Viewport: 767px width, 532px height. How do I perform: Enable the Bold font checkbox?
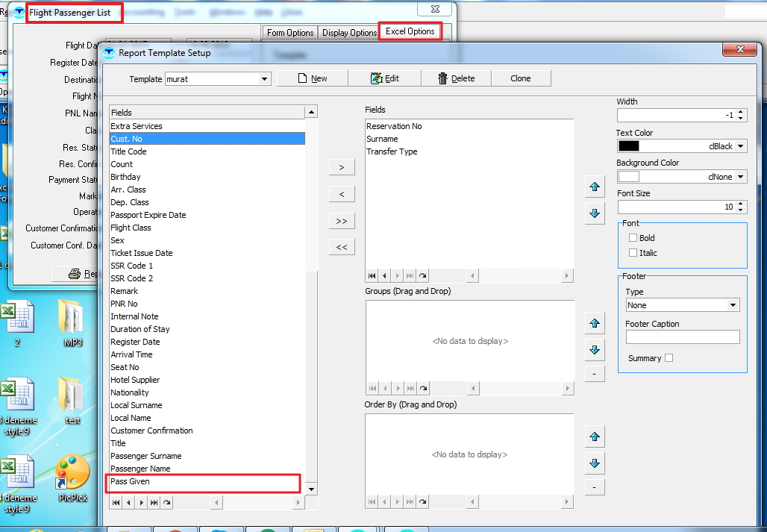click(633, 238)
